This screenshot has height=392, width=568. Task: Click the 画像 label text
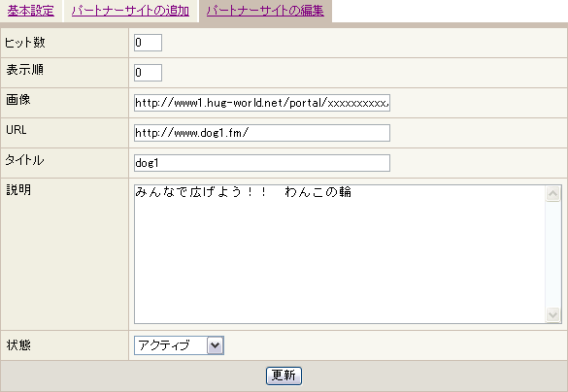point(18,100)
